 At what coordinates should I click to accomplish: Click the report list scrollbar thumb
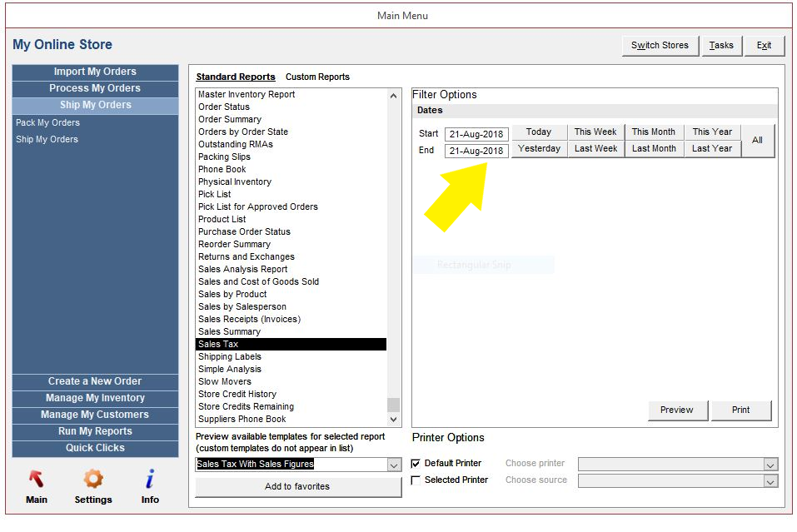(x=393, y=405)
